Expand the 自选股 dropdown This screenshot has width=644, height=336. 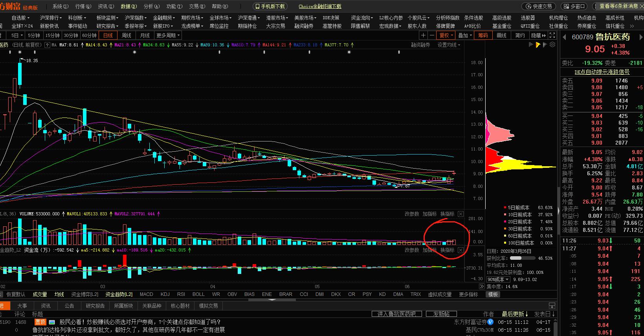pyautogui.click(x=20, y=18)
